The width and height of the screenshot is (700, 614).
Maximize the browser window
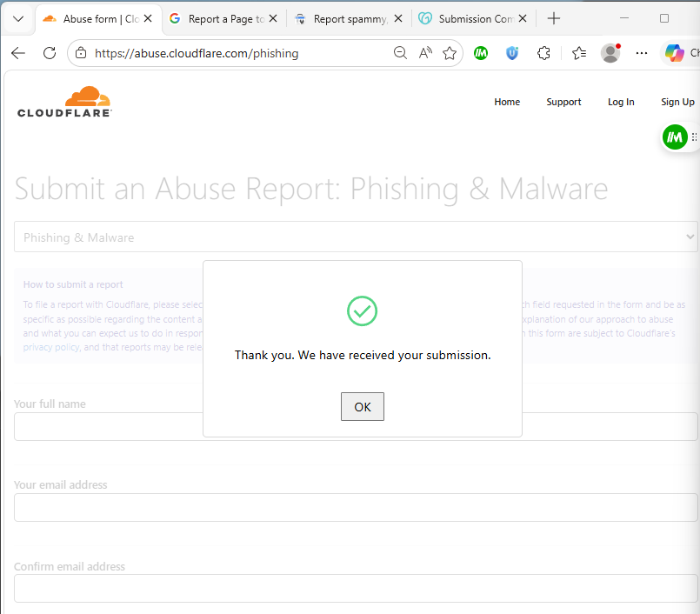664,18
